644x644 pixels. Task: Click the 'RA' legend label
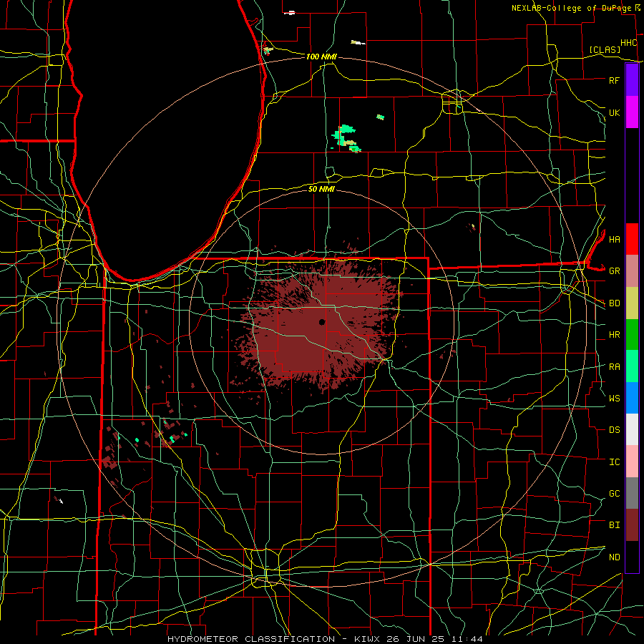(614, 367)
